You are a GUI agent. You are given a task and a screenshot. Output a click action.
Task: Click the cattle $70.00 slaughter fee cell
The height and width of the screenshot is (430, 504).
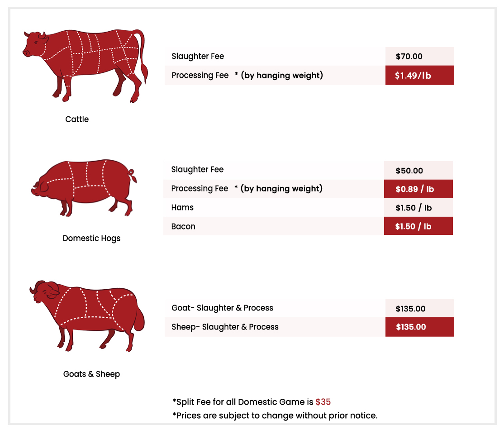pos(419,56)
